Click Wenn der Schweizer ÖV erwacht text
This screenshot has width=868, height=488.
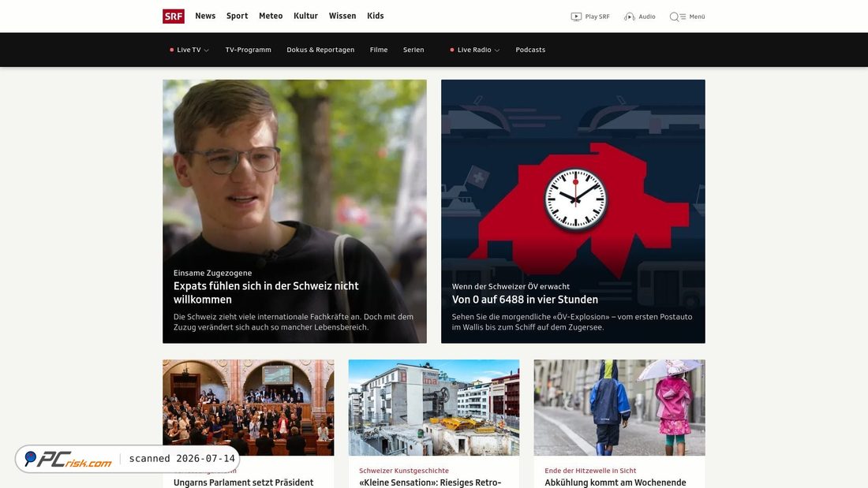(x=511, y=287)
